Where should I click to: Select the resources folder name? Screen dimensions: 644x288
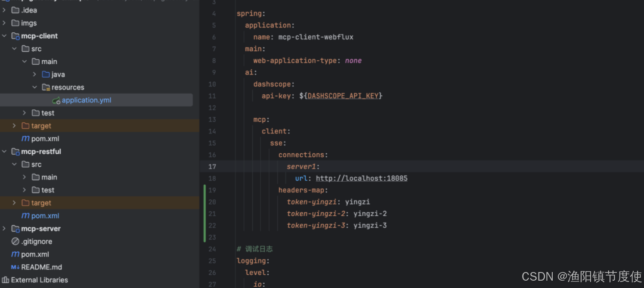(x=68, y=87)
